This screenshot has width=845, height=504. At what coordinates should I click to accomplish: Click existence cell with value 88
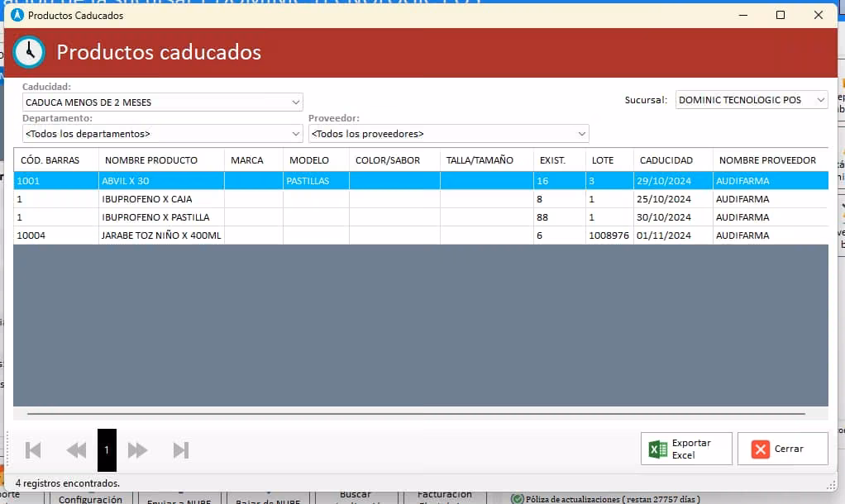click(560, 217)
